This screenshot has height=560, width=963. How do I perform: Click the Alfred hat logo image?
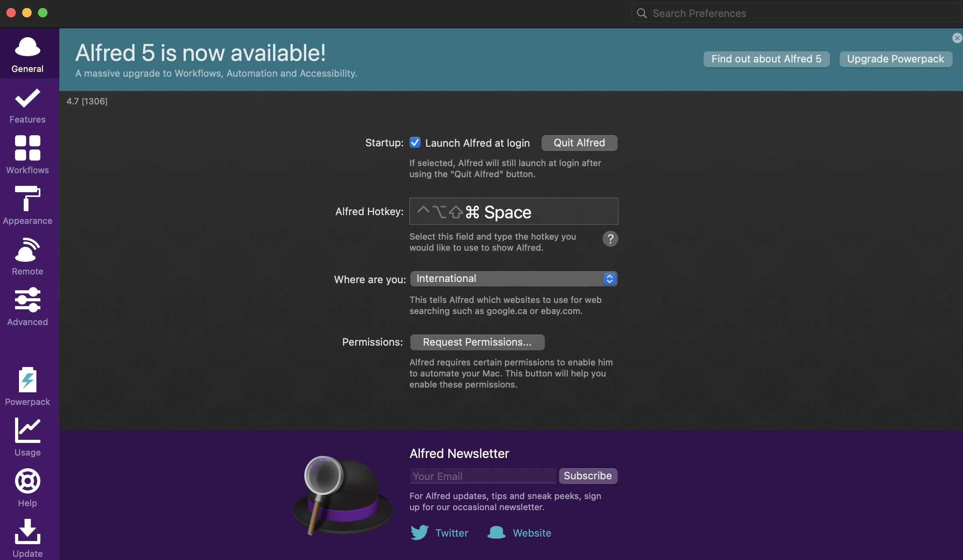point(343,495)
